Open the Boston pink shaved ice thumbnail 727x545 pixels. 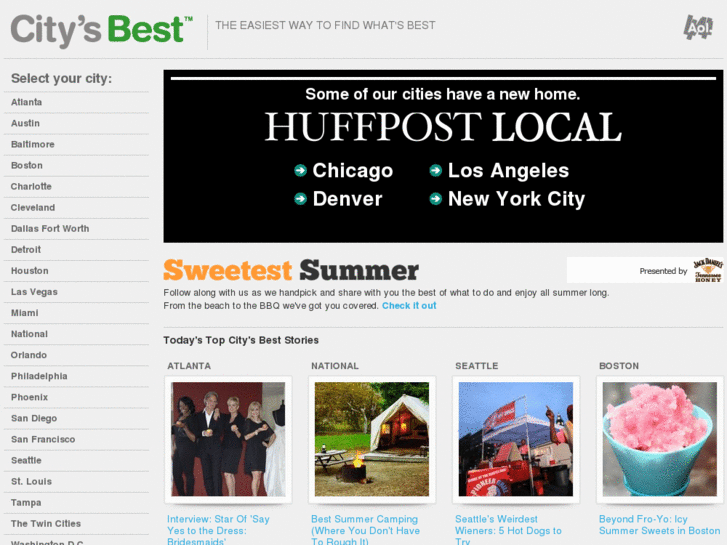(660, 439)
